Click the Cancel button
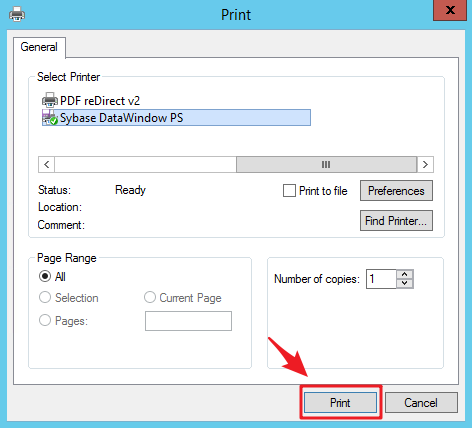This screenshot has height=428, width=472. click(421, 402)
